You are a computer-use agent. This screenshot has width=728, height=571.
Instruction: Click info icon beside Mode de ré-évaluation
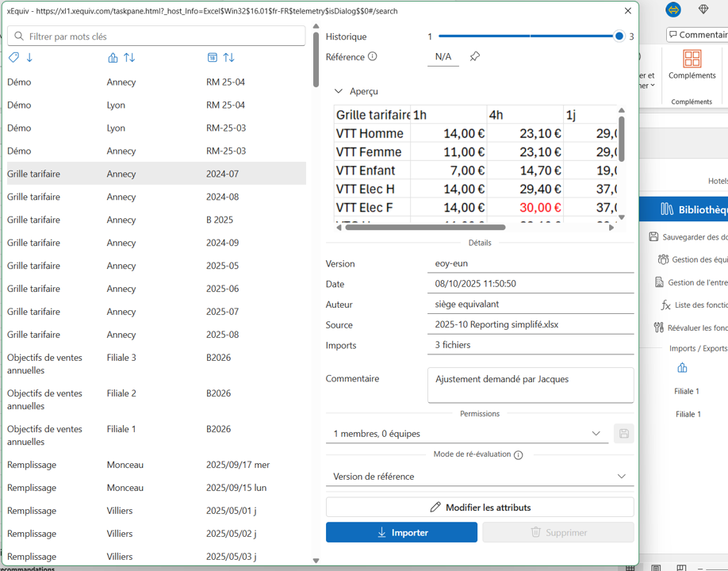coord(519,455)
